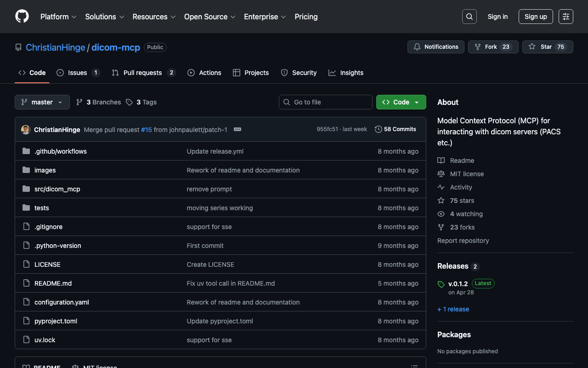Switch to the Issues tab

pyautogui.click(x=78, y=73)
